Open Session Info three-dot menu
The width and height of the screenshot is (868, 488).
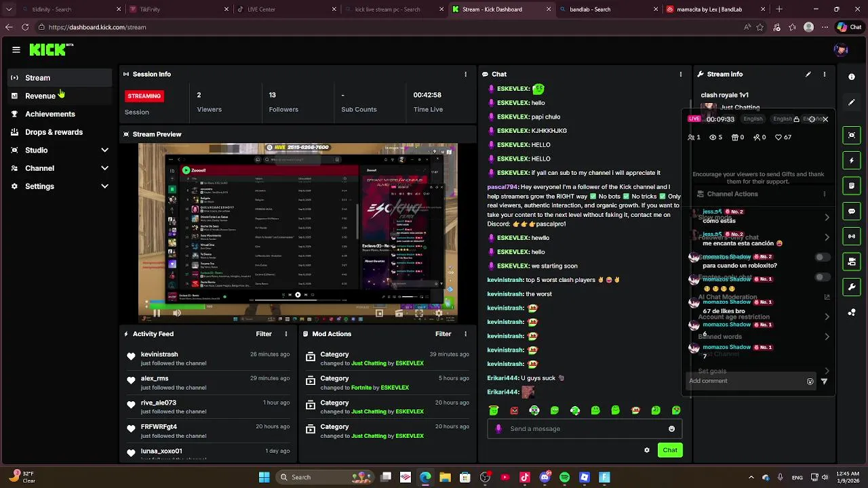(x=465, y=74)
